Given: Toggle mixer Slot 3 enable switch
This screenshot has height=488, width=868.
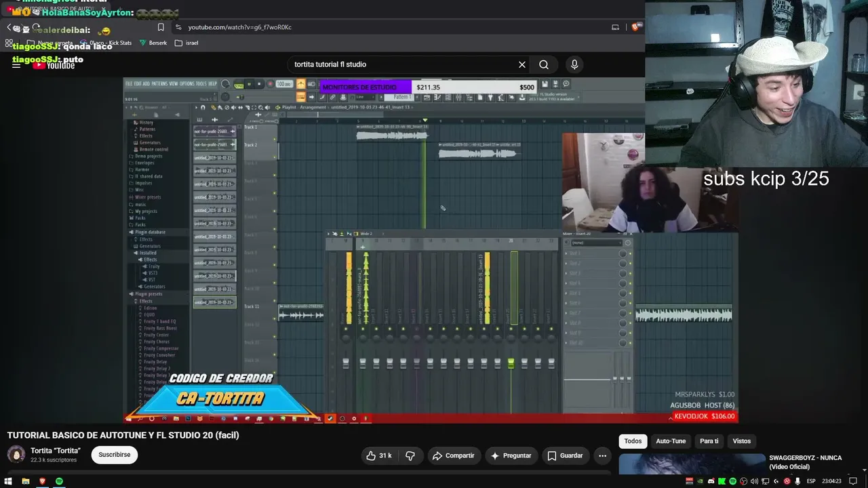Looking at the screenshot, I should [630, 273].
